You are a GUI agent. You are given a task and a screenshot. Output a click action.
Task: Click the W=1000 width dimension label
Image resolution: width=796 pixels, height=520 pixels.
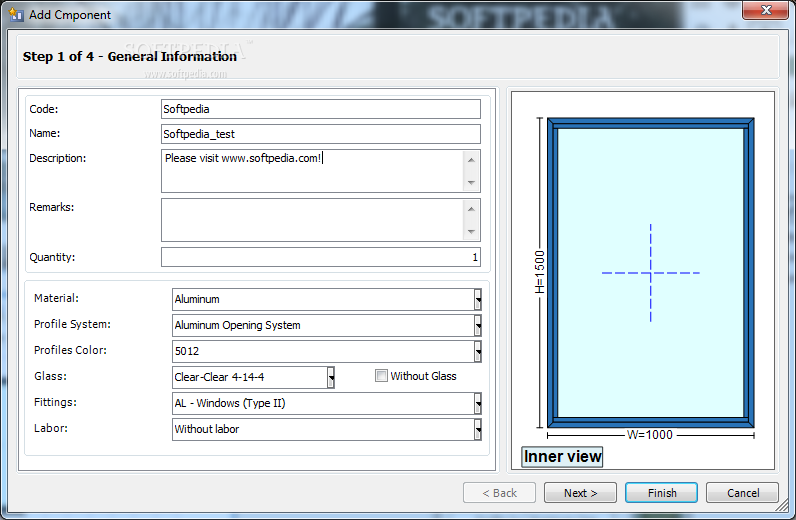tap(650, 435)
